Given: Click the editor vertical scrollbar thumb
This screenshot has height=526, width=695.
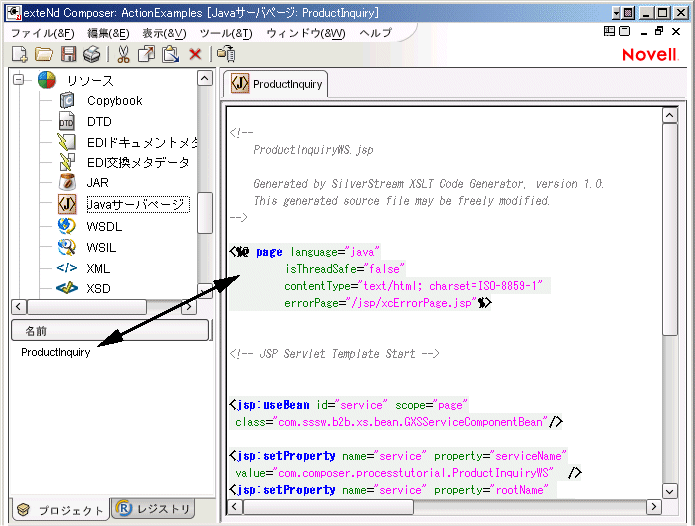Looking at the screenshot, I should pos(669,230).
